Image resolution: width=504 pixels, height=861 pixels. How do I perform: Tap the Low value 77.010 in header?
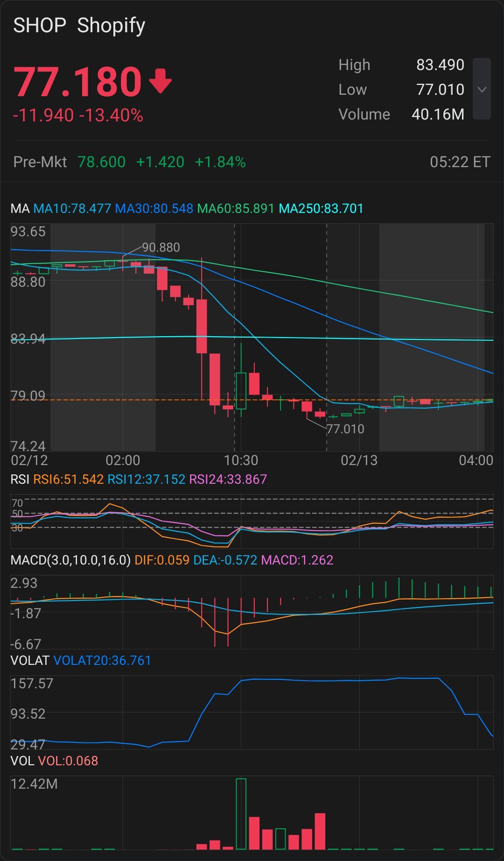440,90
